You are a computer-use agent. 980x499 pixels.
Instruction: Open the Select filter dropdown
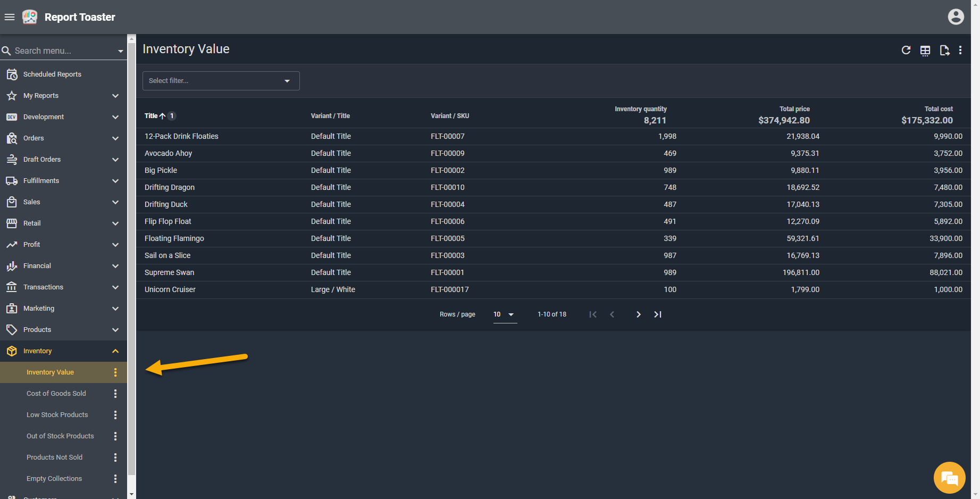coord(221,81)
